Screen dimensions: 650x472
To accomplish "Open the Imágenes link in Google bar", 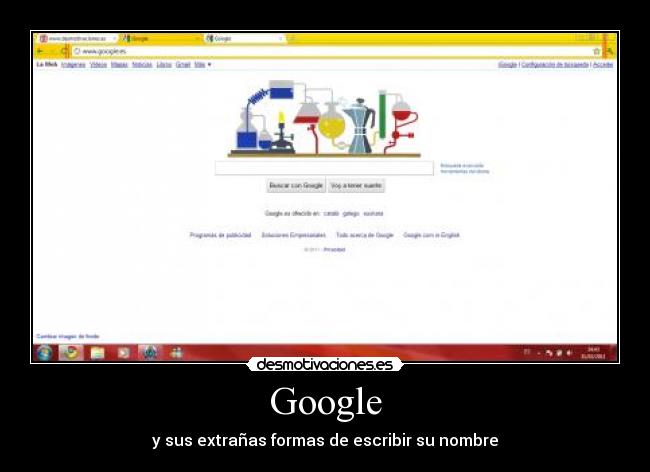I will coord(73,65).
